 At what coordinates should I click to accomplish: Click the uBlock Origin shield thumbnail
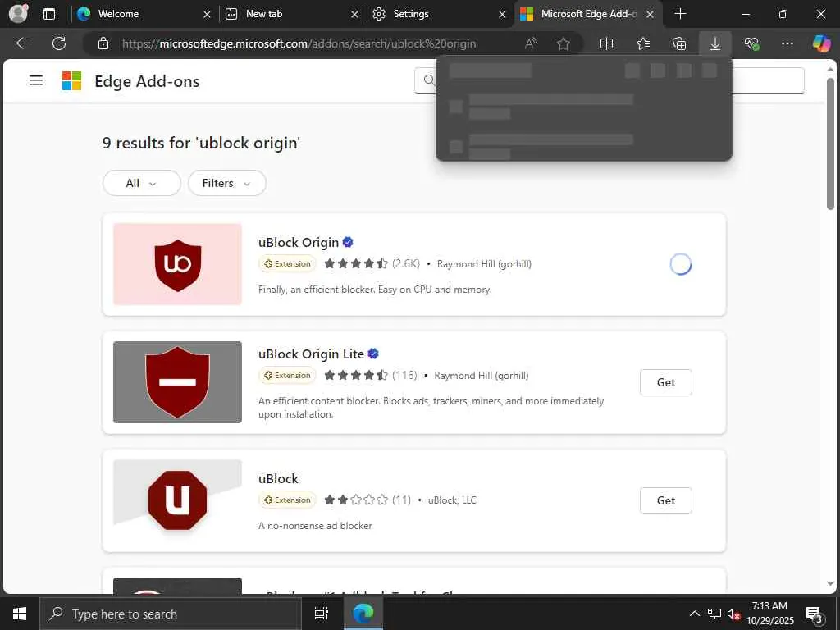(x=177, y=264)
